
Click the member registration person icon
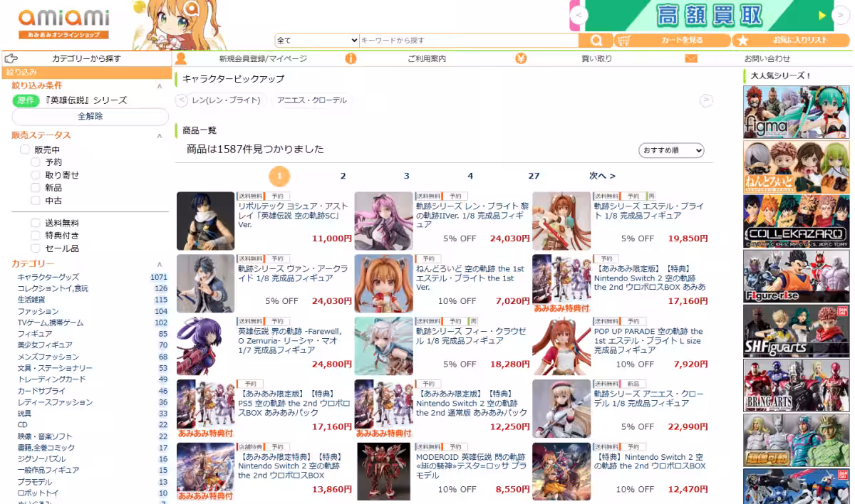[181, 58]
